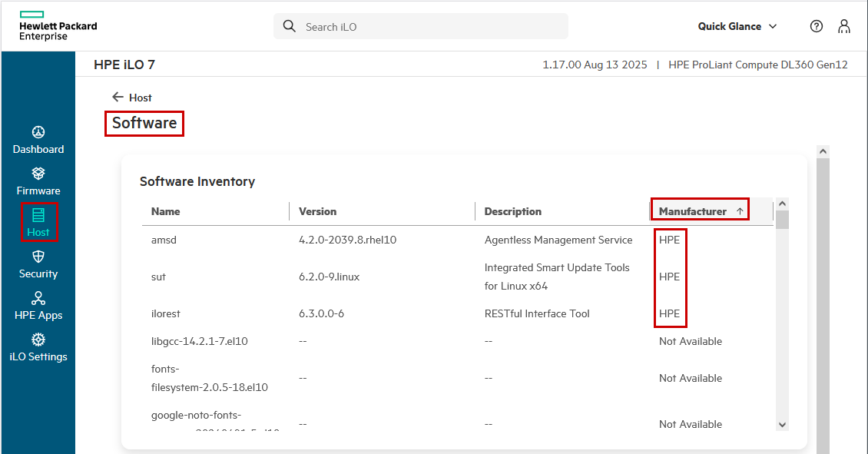
Task: Open iLO Settings gear icon
Action: [38, 340]
